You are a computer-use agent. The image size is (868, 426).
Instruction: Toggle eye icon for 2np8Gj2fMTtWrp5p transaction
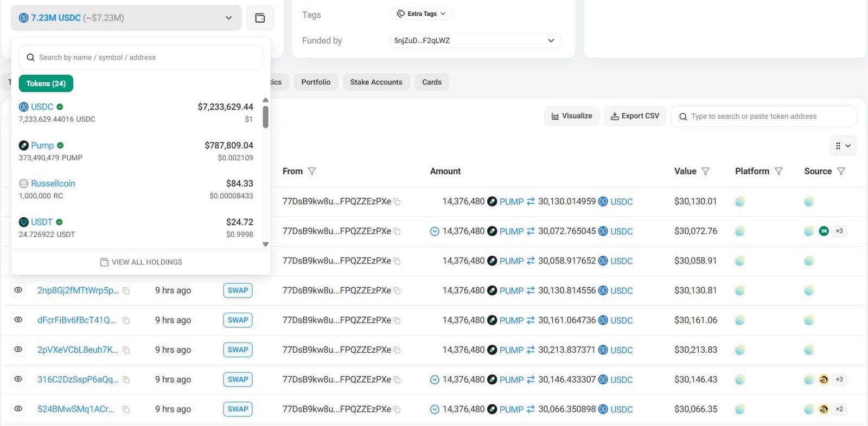(x=18, y=291)
